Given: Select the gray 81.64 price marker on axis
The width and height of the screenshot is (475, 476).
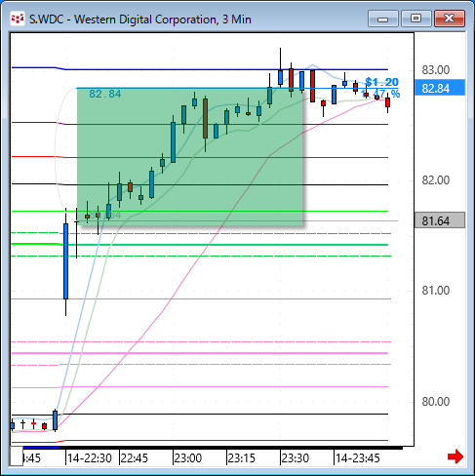Looking at the screenshot, I should point(440,220).
